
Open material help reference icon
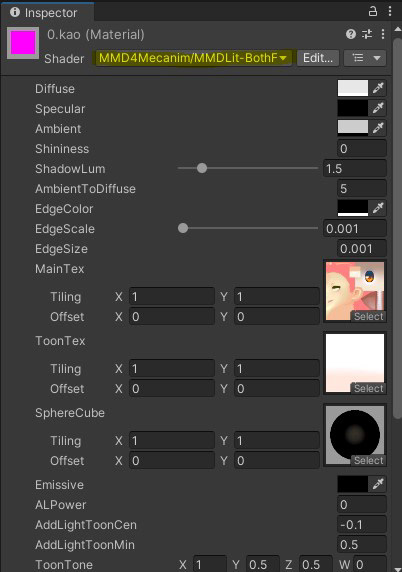tap(351, 34)
